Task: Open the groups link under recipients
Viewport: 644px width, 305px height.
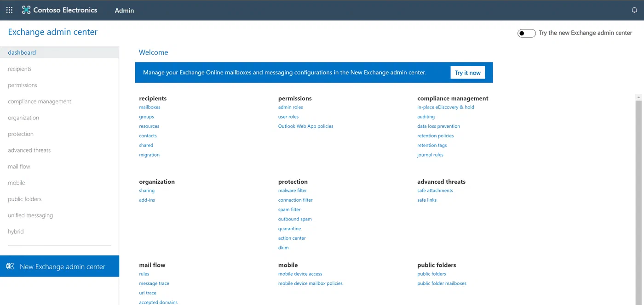Action: tap(146, 117)
